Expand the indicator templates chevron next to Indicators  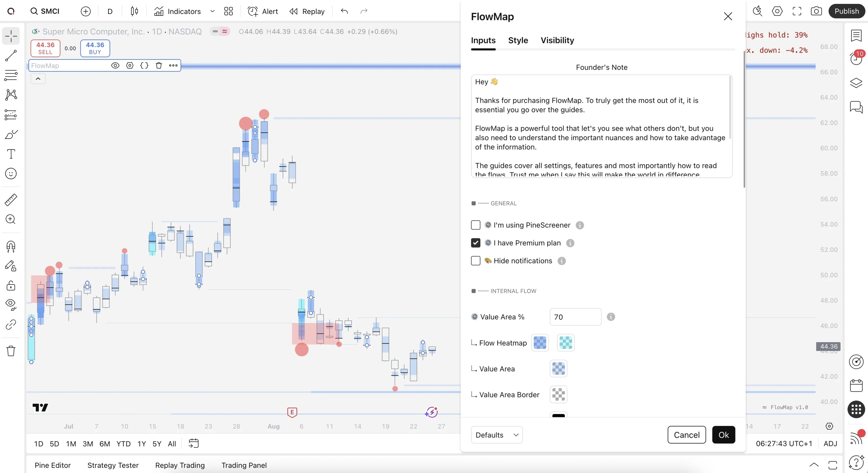[x=212, y=11]
